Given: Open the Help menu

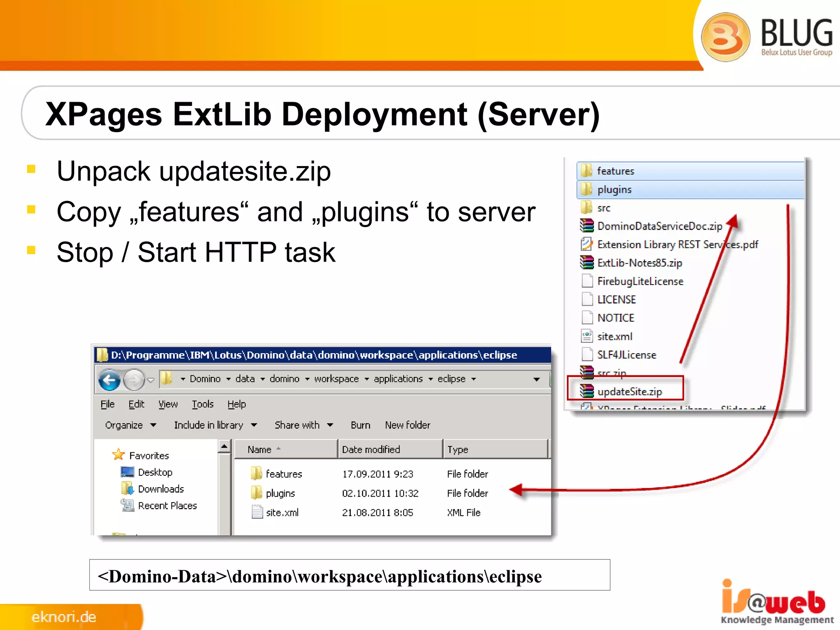Looking at the screenshot, I should click(x=237, y=404).
